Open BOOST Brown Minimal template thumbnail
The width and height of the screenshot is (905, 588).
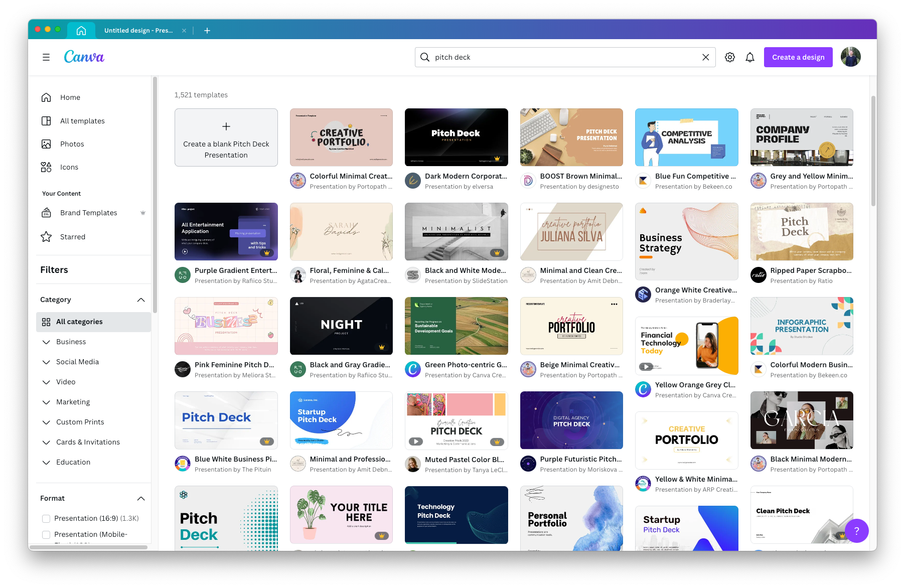[x=571, y=137]
